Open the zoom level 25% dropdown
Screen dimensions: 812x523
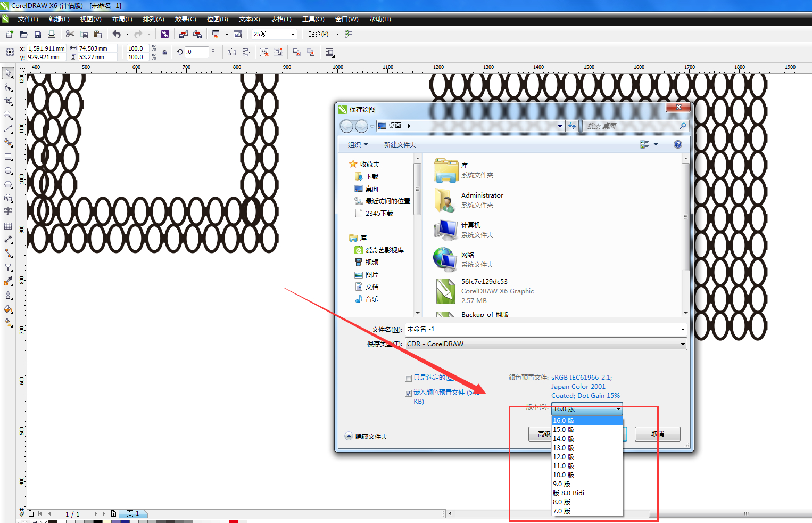pyautogui.click(x=293, y=34)
